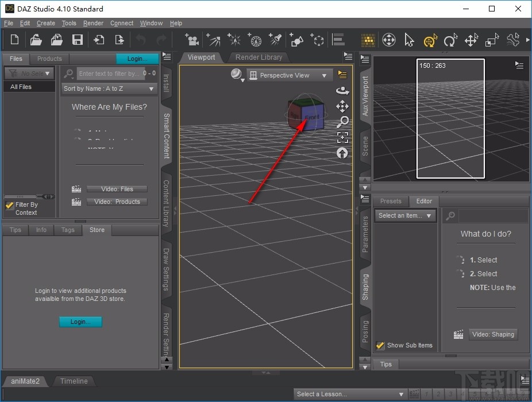Click the New Camera icon in the toolbar

pyautogui.click(x=192, y=40)
